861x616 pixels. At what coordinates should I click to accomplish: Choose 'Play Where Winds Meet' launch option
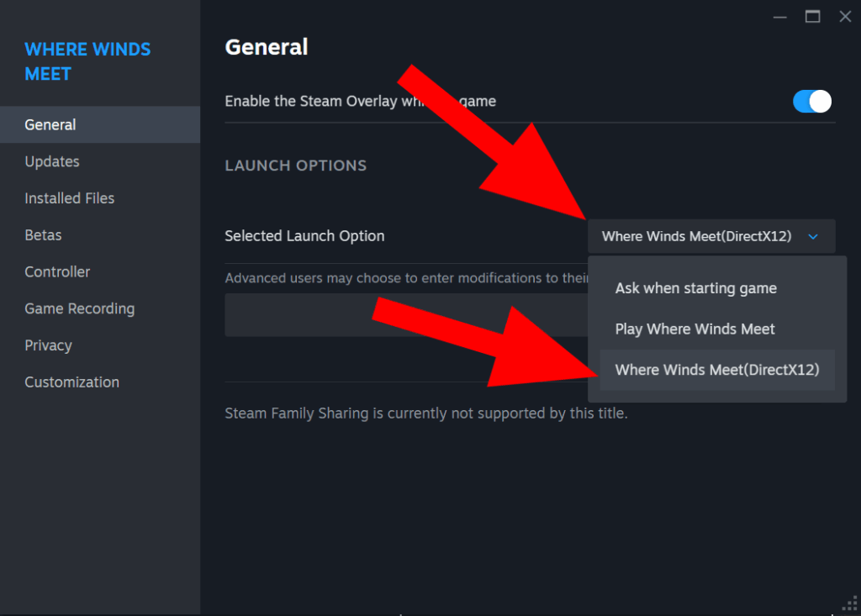[695, 329]
